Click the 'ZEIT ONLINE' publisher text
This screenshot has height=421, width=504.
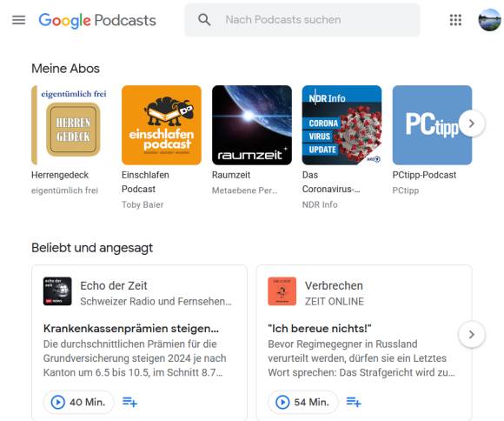335,301
